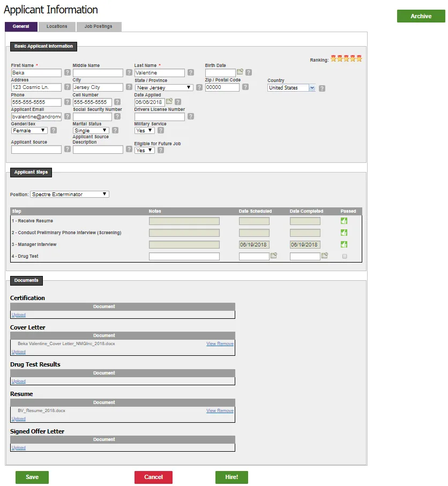Image resolution: width=448 pixels, height=486 pixels.
Task: Click the Applicant Email input field
Action: [x=36, y=116]
